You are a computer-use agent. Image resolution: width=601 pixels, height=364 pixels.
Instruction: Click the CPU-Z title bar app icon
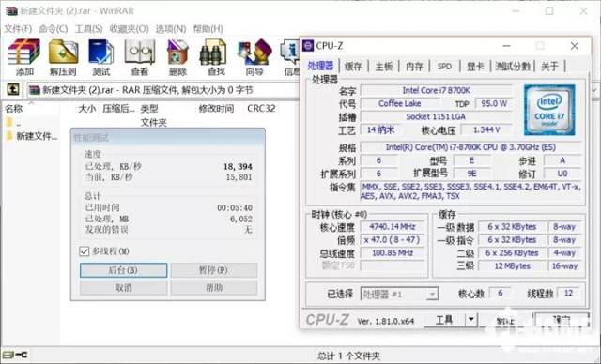308,46
